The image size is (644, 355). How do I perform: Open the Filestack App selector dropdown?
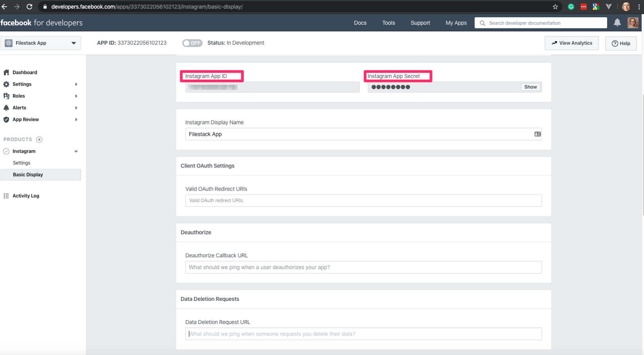click(x=41, y=43)
